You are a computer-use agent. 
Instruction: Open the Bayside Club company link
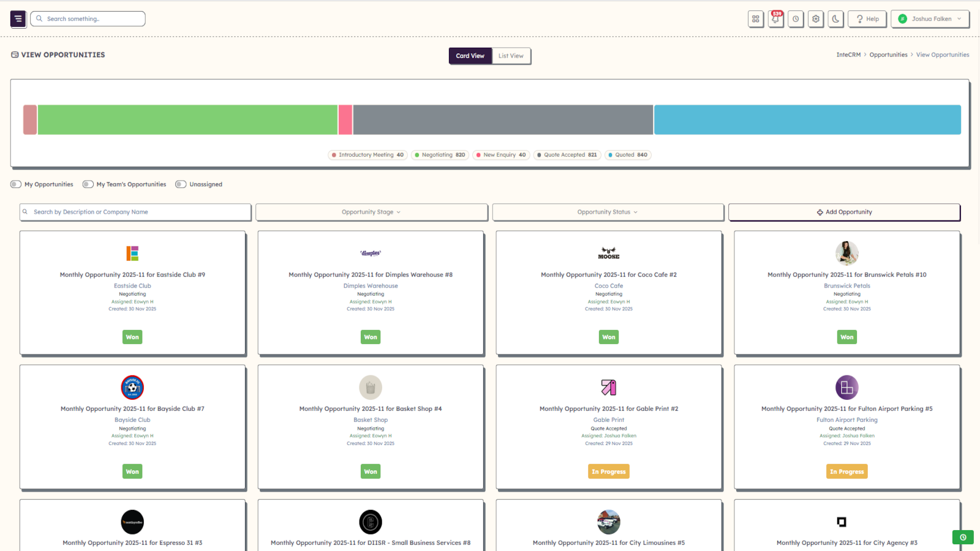coord(132,419)
